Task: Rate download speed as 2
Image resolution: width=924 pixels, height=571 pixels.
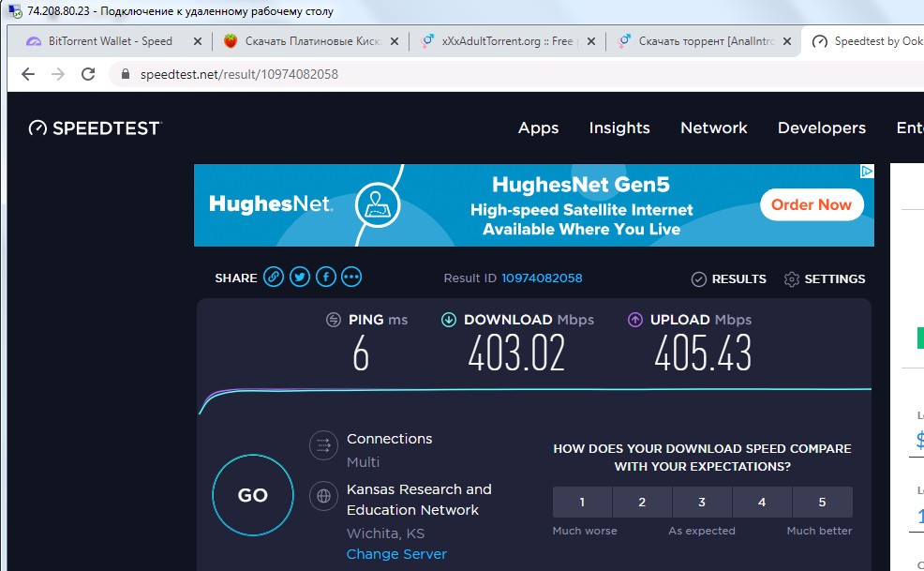Action: click(x=642, y=502)
